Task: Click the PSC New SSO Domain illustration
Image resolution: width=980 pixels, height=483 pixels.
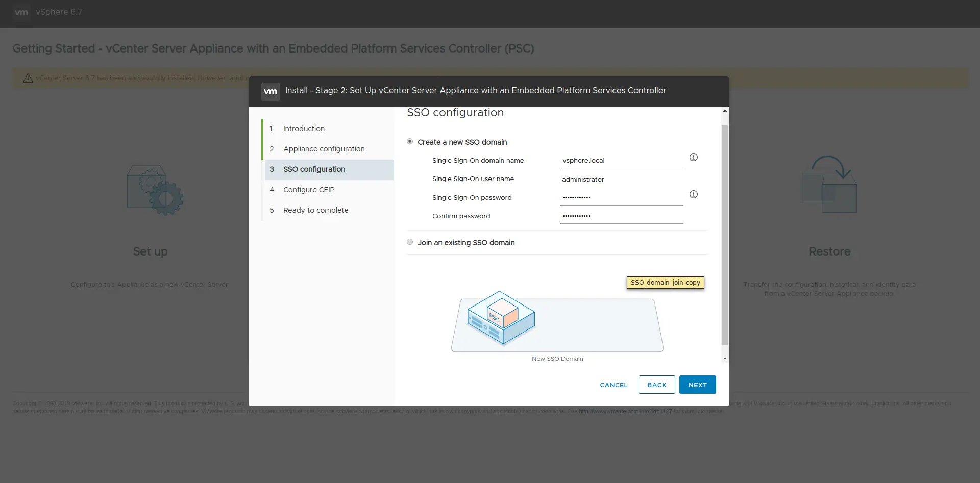Action: click(557, 322)
